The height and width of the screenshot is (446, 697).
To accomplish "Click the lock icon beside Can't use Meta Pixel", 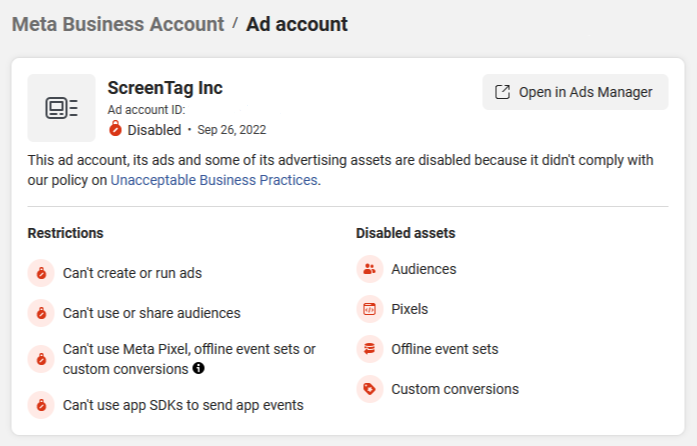I will [41, 359].
